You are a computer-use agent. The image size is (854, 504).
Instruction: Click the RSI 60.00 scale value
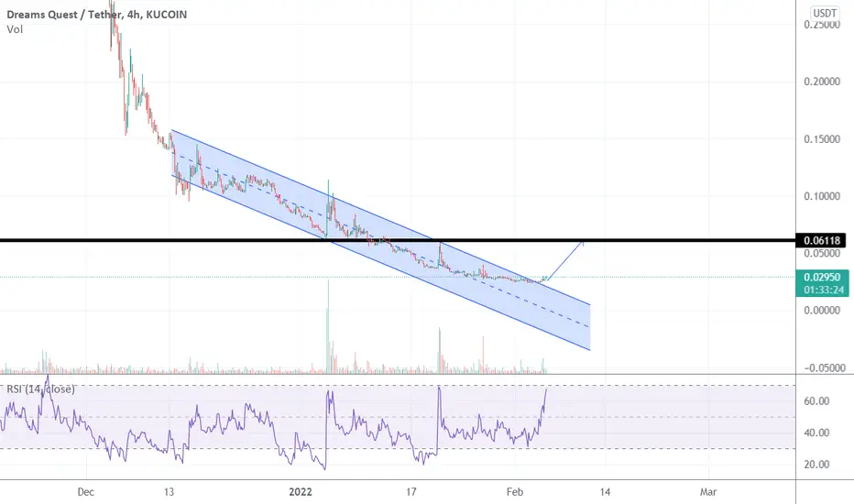[816, 401]
